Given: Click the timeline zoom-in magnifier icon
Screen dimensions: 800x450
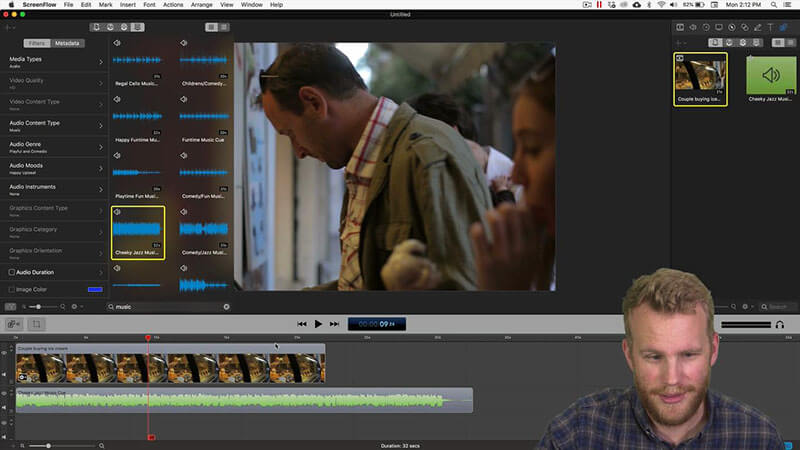Looking at the screenshot, I should coord(102,446).
